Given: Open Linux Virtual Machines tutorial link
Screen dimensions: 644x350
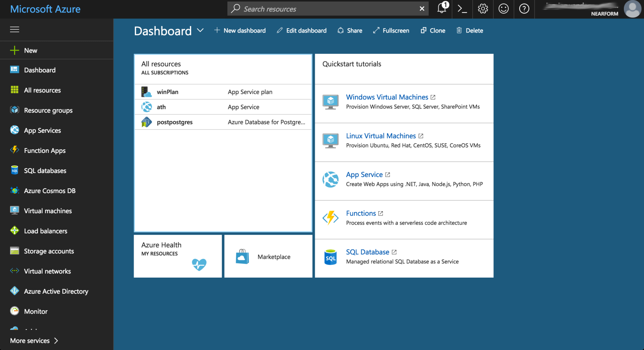Looking at the screenshot, I should click(381, 136).
